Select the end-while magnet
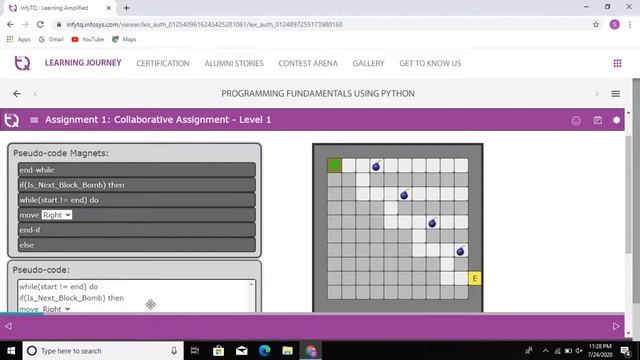The image size is (640, 360). click(x=137, y=170)
